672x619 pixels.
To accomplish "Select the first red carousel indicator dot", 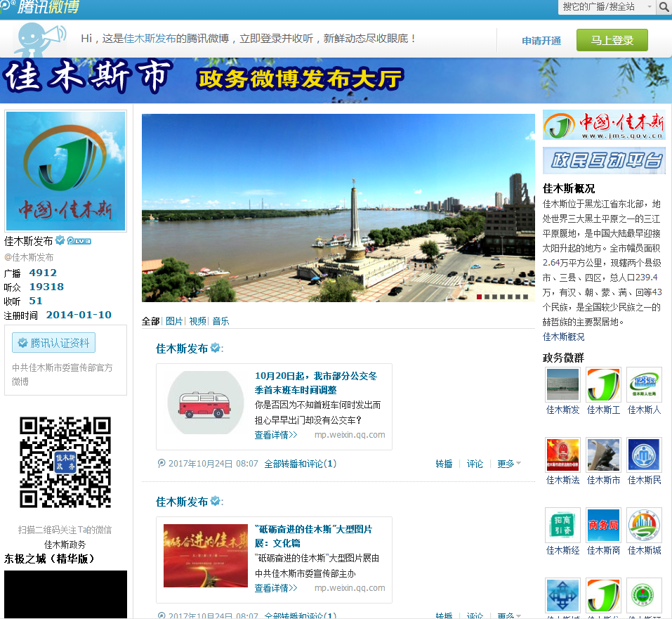I will (480, 297).
